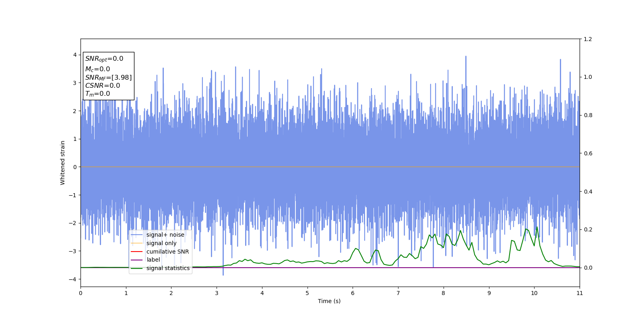
Task: Click the red cumilative SNR legend line
Action: (137, 252)
